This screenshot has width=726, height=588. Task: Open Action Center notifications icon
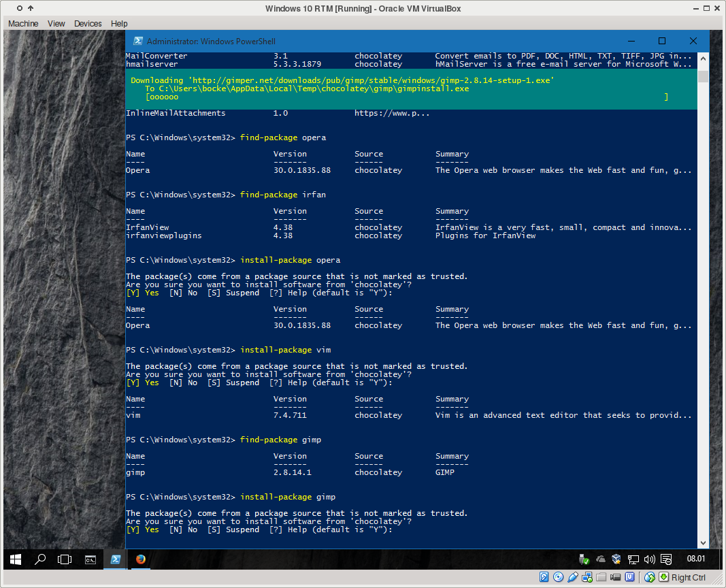666,559
